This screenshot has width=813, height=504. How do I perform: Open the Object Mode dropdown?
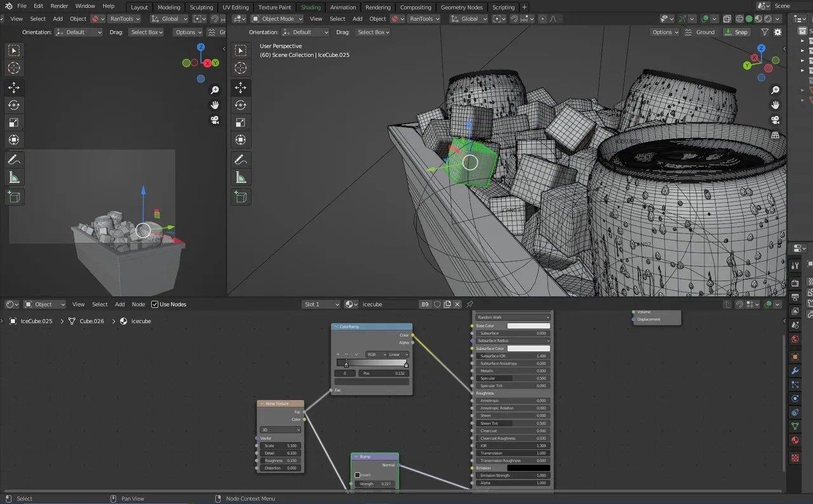coord(278,19)
